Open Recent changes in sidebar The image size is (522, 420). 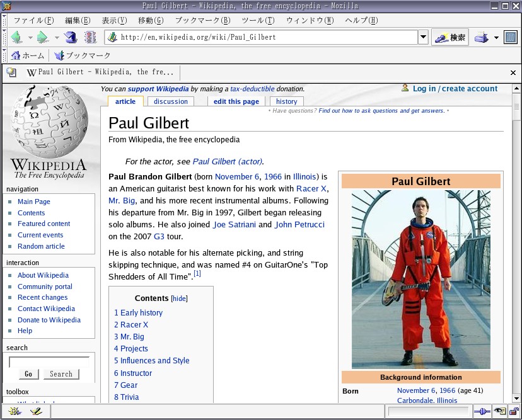click(42, 297)
